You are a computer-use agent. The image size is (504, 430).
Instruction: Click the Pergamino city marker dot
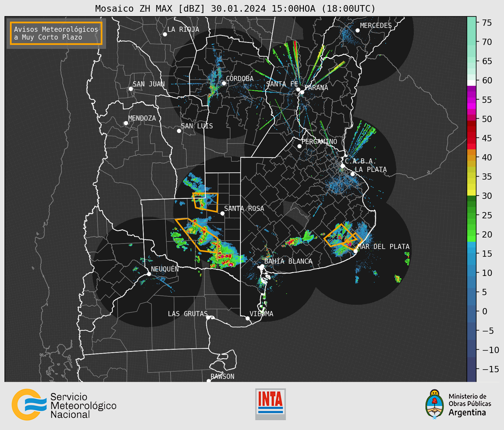[299, 146]
